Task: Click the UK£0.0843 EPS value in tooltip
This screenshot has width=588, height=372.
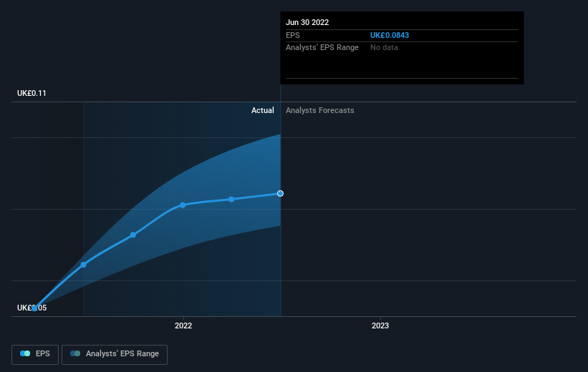Action: coord(390,35)
